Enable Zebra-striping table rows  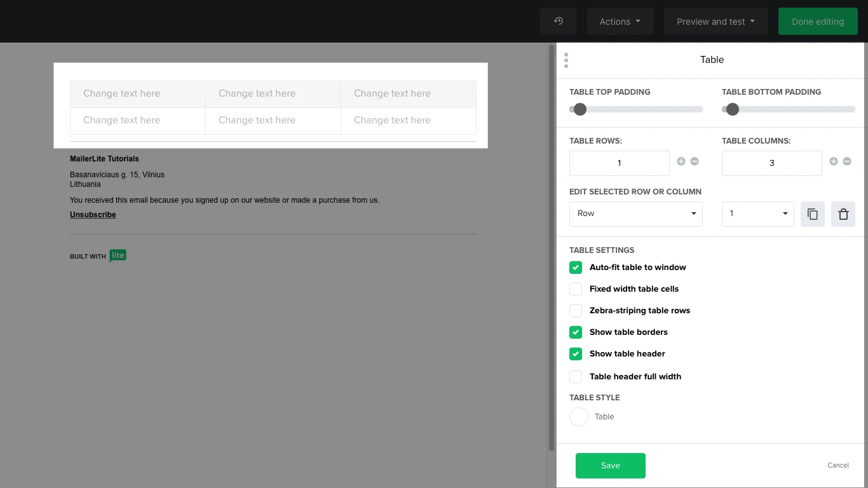(x=576, y=311)
